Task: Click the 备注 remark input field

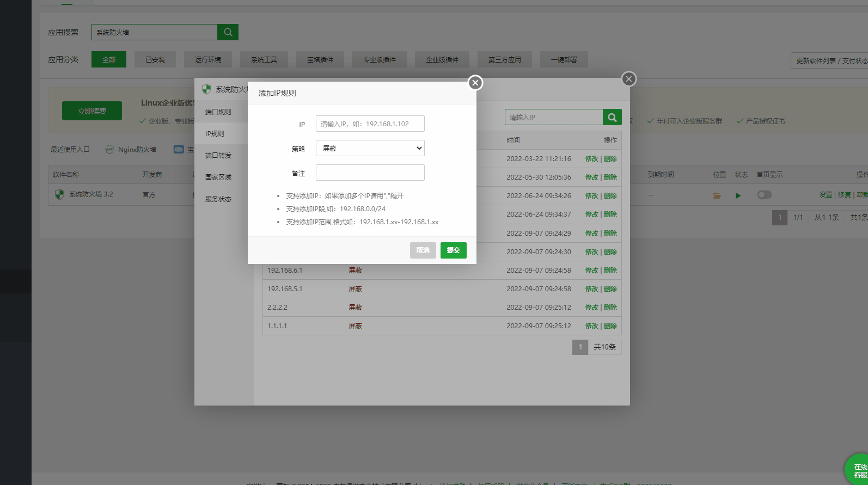Action: pyautogui.click(x=370, y=173)
